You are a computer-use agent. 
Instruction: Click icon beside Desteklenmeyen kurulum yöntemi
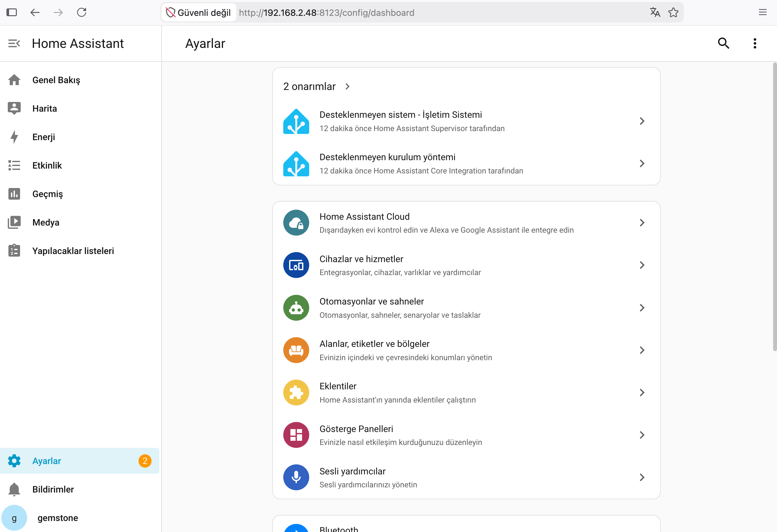(296, 164)
